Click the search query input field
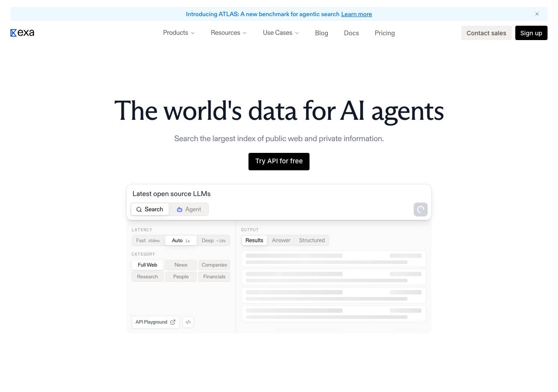558x392 pixels. (279, 194)
